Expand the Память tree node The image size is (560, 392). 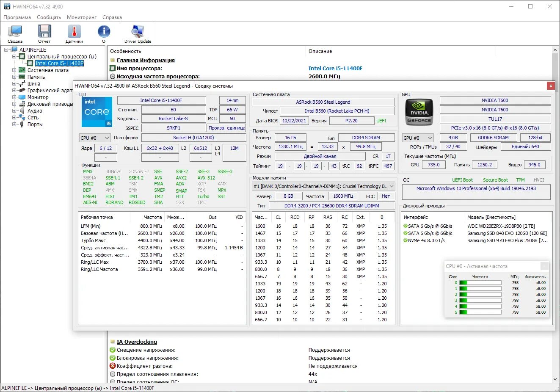pos(14,77)
